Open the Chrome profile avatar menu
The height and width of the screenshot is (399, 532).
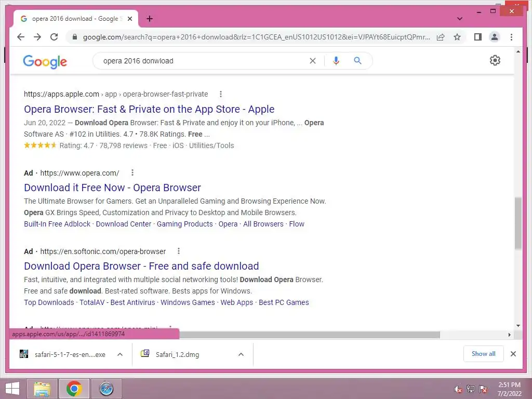pyautogui.click(x=495, y=37)
